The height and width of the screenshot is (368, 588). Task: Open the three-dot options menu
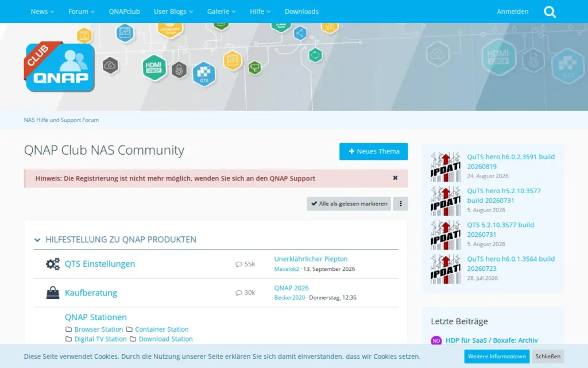pos(400,204)
